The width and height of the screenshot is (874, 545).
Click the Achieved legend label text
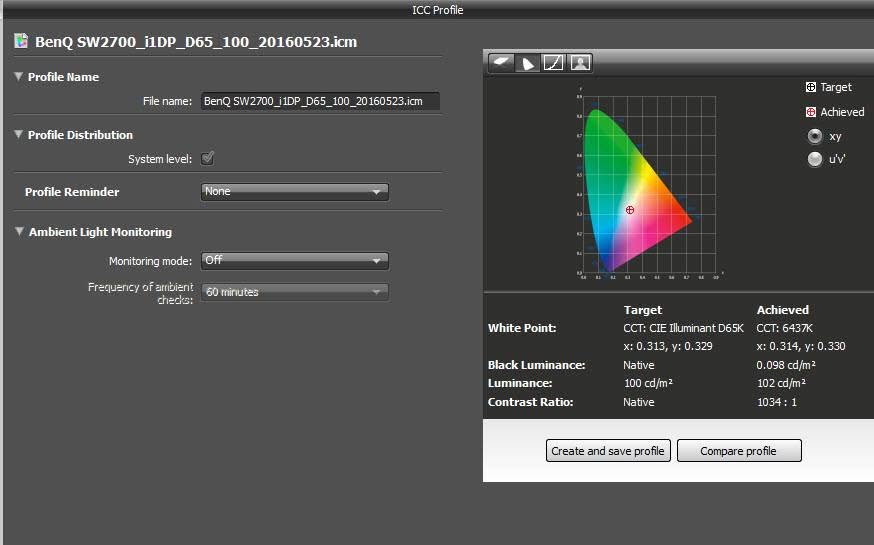[842, 112]
